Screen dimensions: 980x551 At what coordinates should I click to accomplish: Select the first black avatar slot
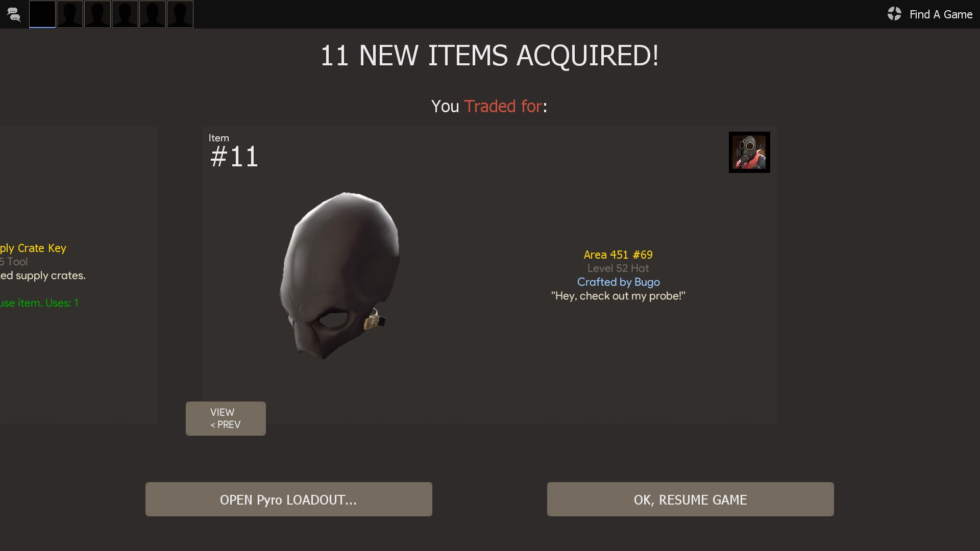42,14
